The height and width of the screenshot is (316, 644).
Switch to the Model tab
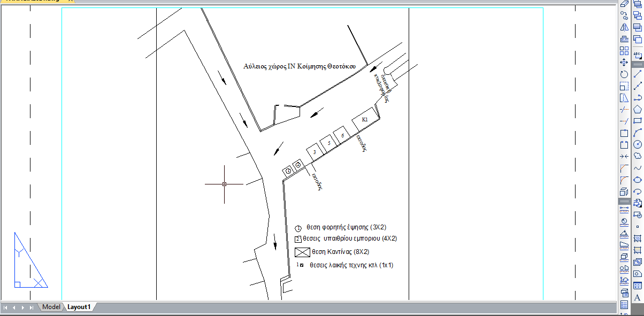[x=51, y=307]
